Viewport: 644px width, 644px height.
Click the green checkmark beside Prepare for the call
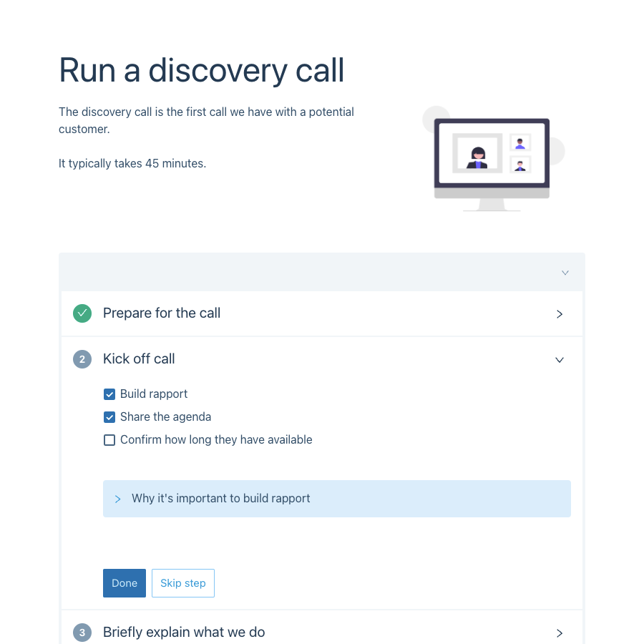click(82, 313)
